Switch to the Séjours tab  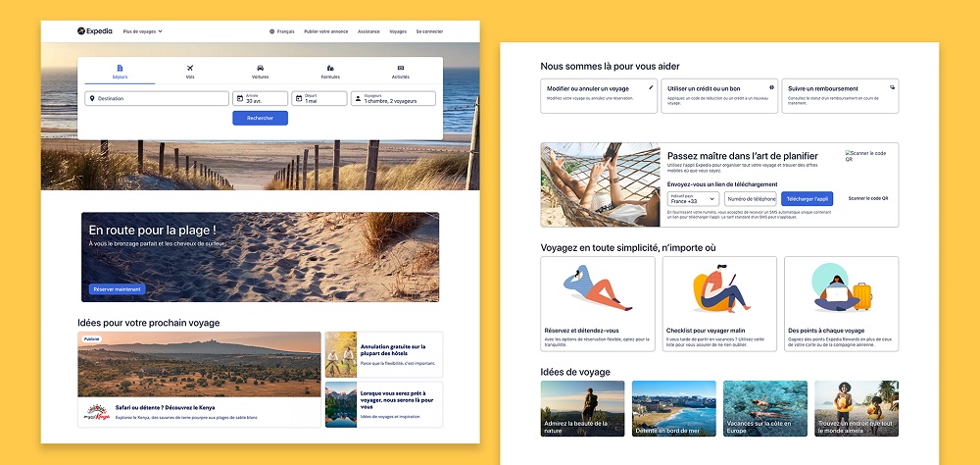tap(120, 71)
